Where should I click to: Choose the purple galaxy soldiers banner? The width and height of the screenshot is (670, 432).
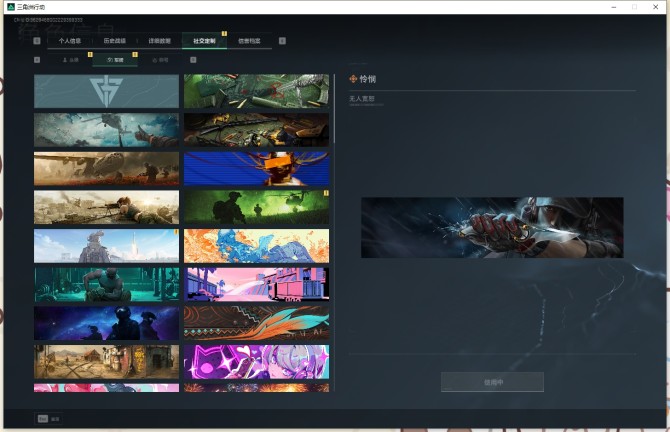tap(106, 323)
